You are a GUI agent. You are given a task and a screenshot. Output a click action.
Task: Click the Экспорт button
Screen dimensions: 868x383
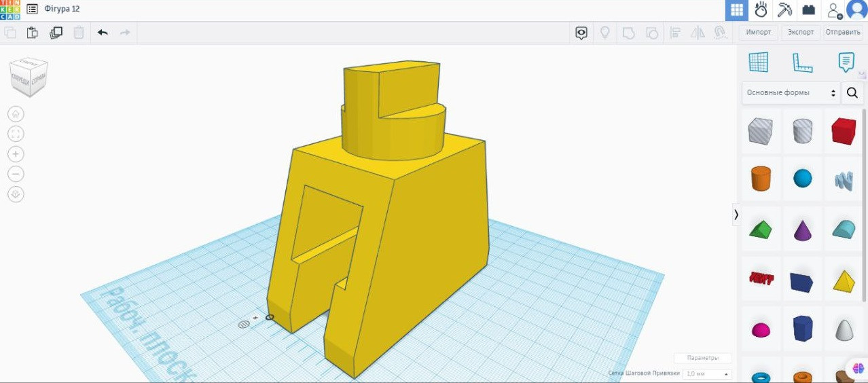coord(801,33)
